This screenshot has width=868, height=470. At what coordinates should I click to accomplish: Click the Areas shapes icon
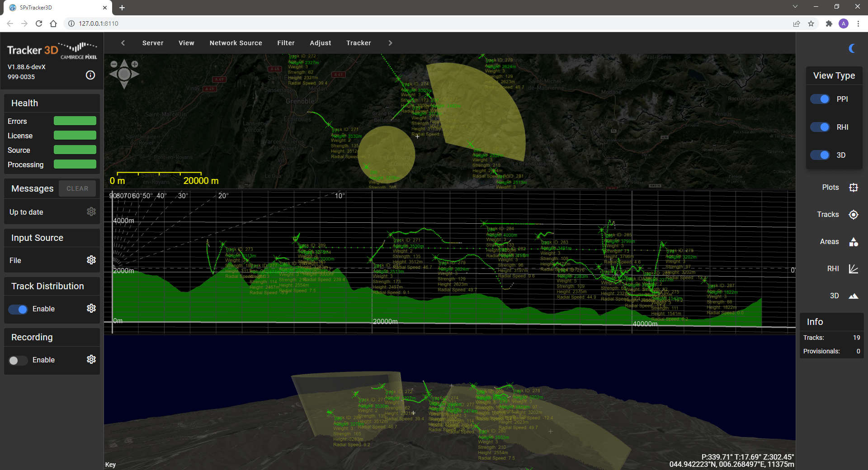[853, 242]
